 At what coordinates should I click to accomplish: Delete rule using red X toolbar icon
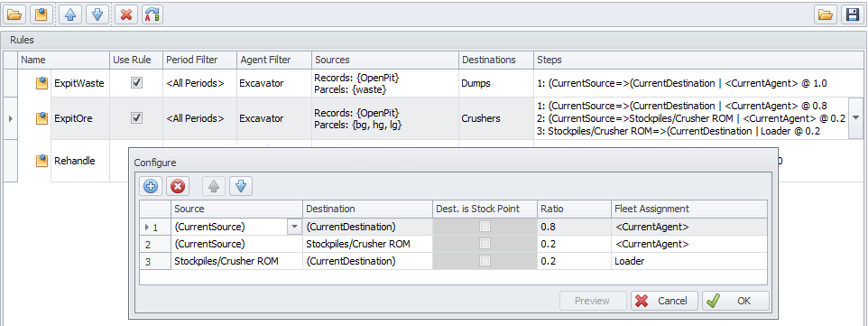coord(126,14)
